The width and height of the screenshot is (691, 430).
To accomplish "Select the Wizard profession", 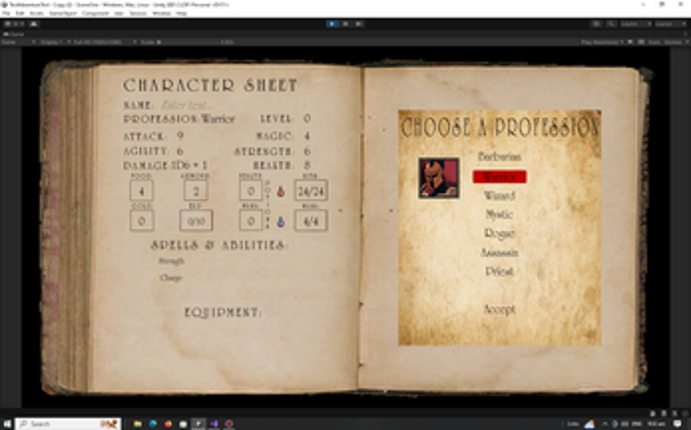I will [499, 195].
